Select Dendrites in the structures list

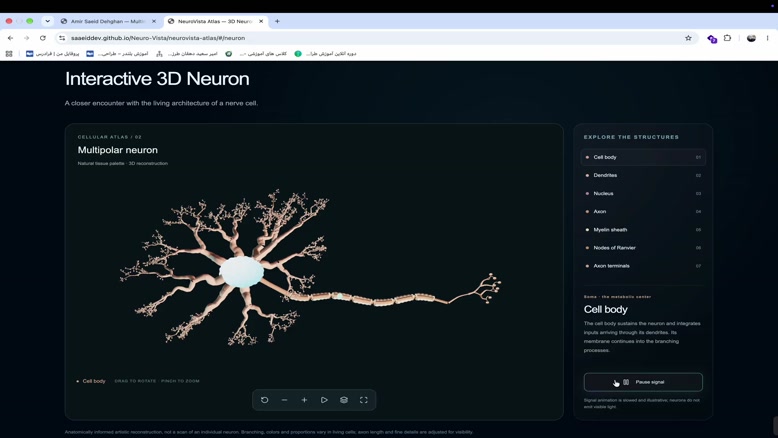pos(643,175)
